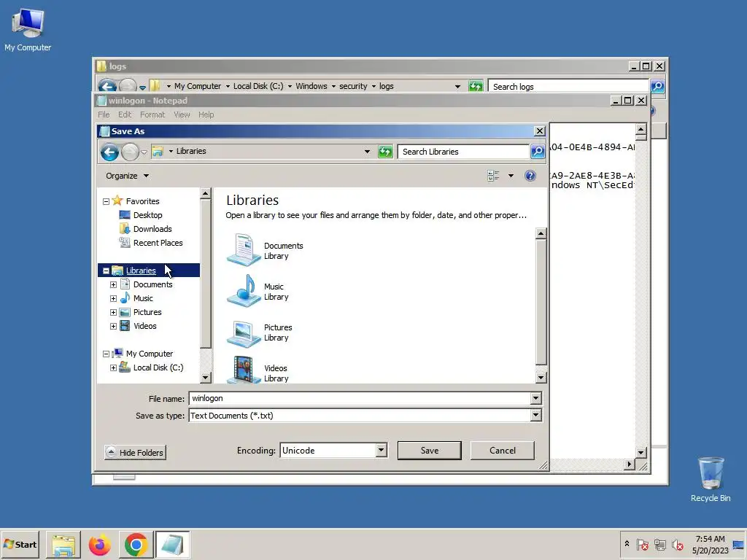Click the Search logs field in logs window
This screenshot has width=747, height=560.
pyautogui.click(x=568, y=87)
